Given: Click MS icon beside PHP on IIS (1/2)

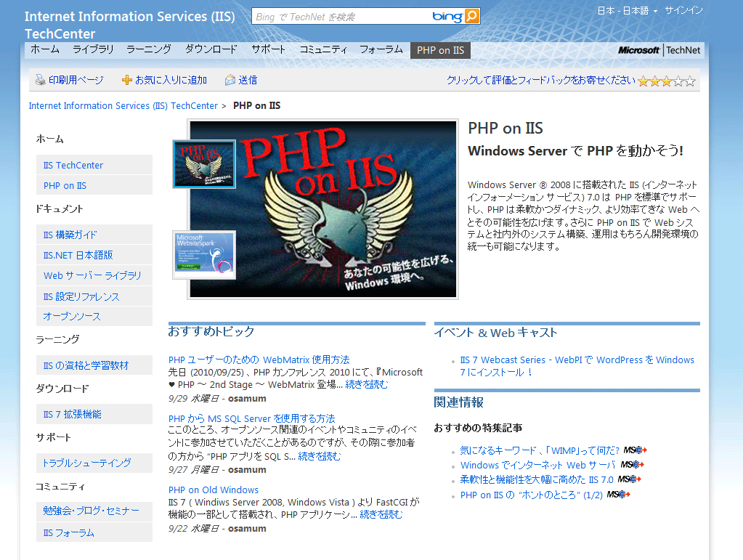Looking at the screenshot, I should (618, 495).
